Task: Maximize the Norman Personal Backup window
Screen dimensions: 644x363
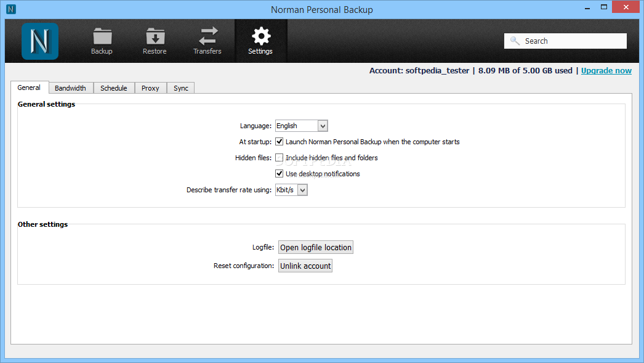Action: pos(604,7)
